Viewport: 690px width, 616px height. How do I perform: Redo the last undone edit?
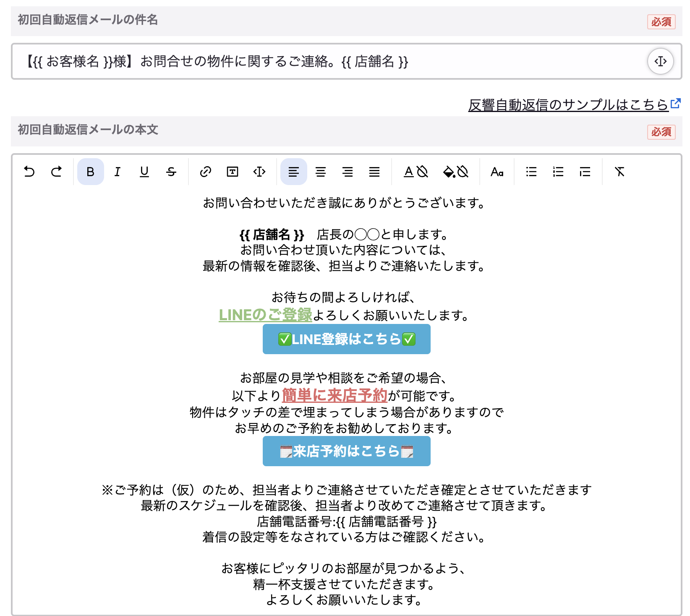56,172
